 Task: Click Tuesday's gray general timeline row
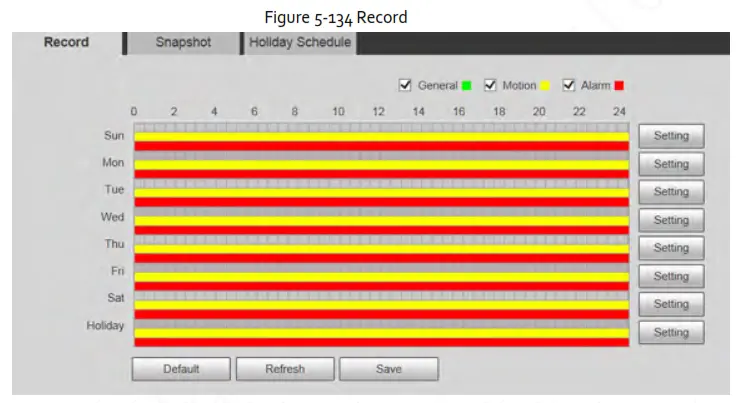coord(382,184)
